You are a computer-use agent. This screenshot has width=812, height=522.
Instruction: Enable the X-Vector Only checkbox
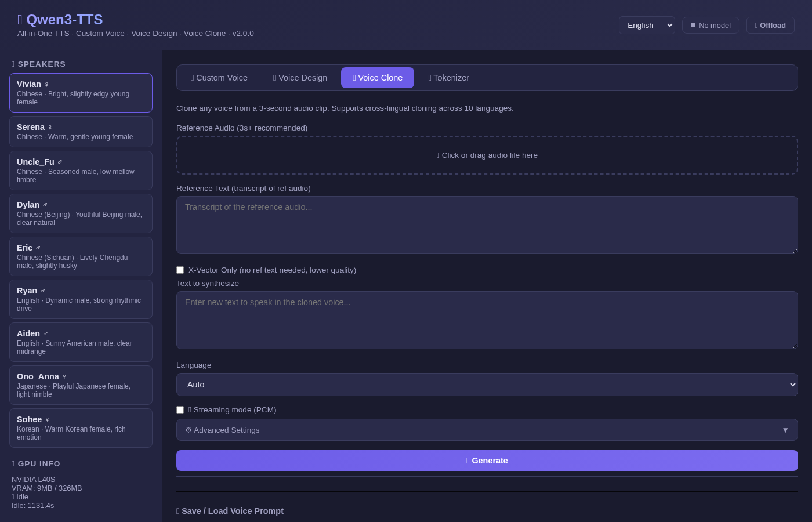point(180,270)
